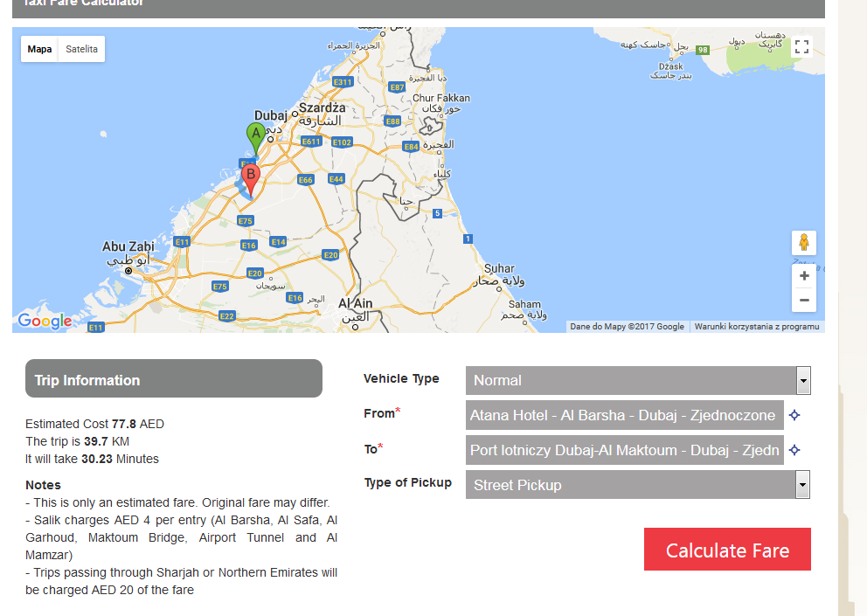Open the Vehicle Type dropdown
The height and width of the screenshot is (616, 867).
click(x=638, y=380)
